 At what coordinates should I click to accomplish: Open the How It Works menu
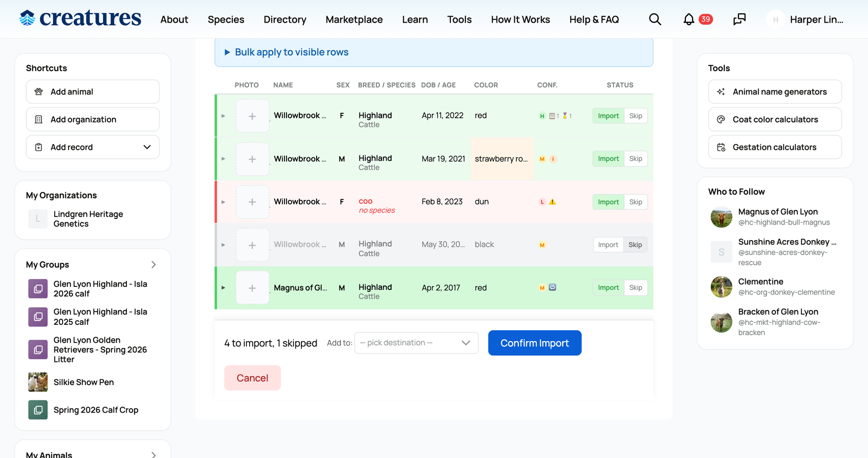click(520, 20)
